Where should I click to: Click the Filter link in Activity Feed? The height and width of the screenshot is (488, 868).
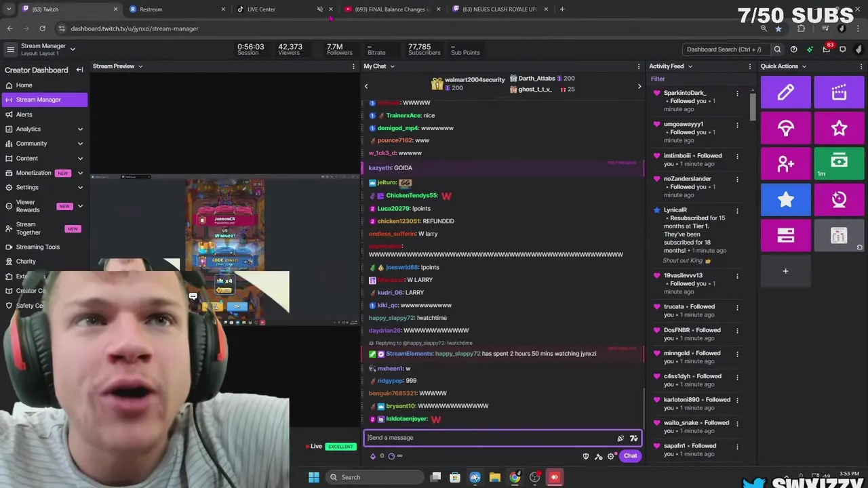(x=658, y=79)
